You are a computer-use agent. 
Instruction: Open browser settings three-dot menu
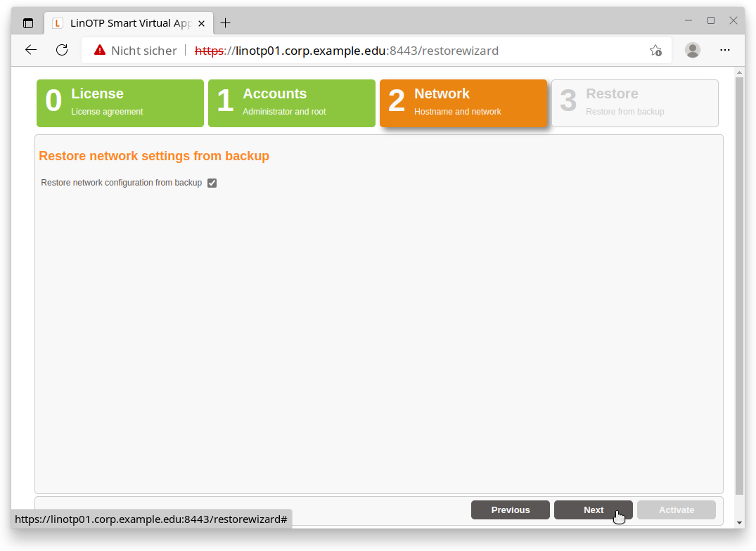point(725,50)
